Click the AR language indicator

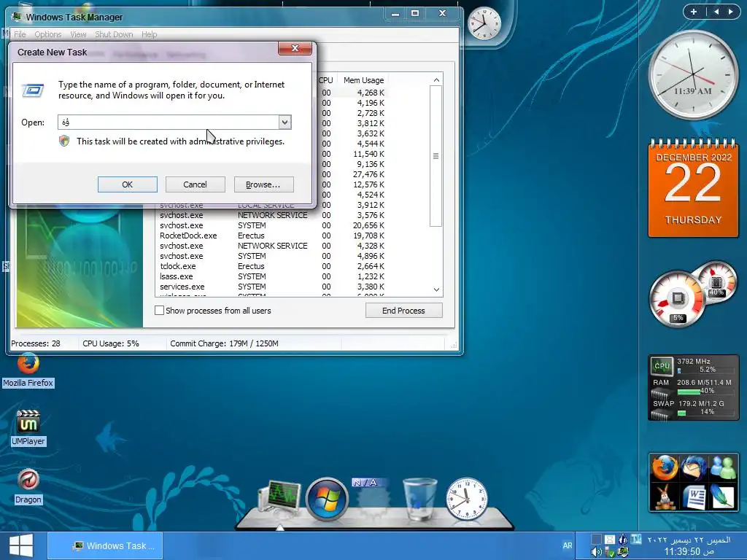click(x=567, y=545)
